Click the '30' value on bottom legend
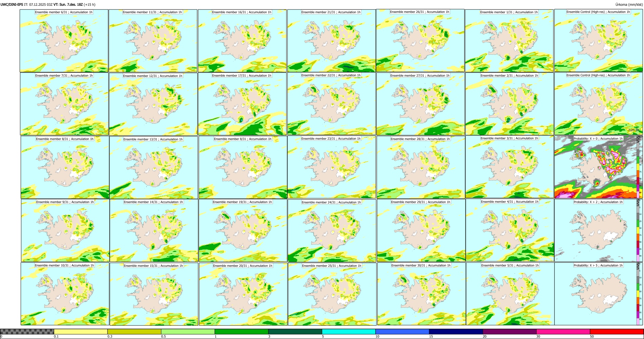644x339 pixels. point(538,337)
